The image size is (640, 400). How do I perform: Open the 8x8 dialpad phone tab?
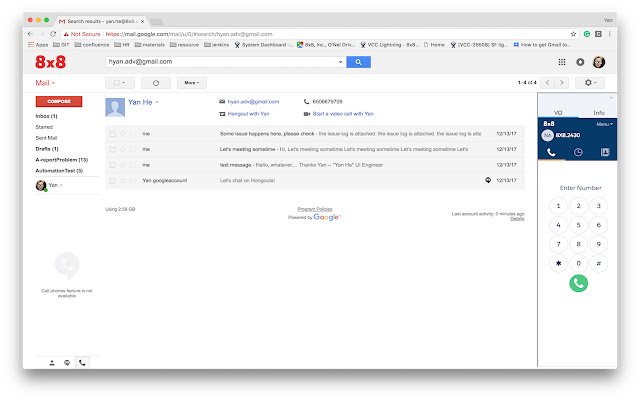click(x=551, y=153)
